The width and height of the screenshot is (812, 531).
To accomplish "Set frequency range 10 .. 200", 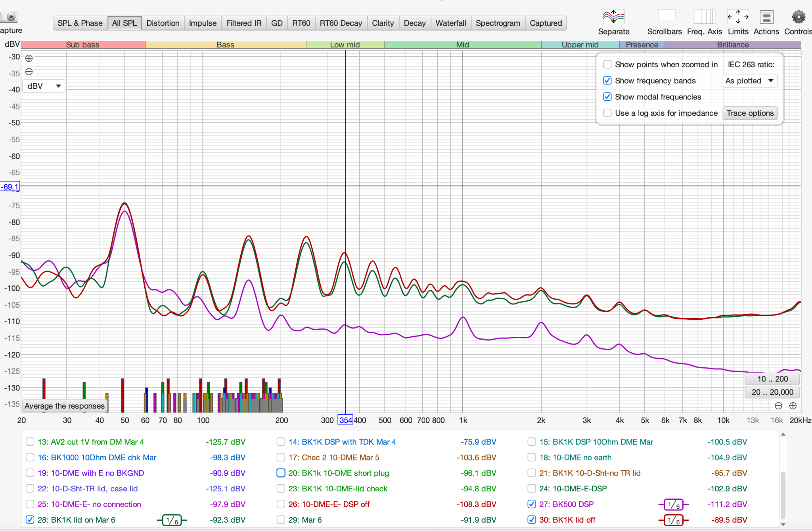I will pyautogui.click(x=772, y=379).
